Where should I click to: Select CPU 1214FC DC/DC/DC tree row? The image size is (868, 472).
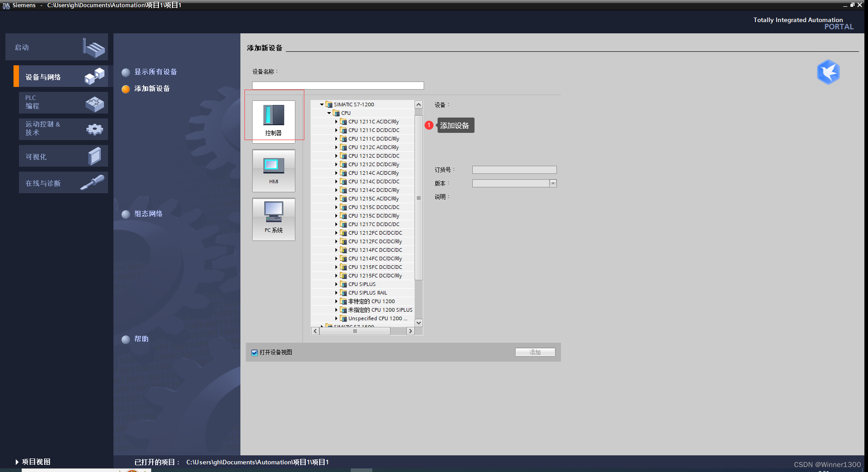click(x=362, y=250)
